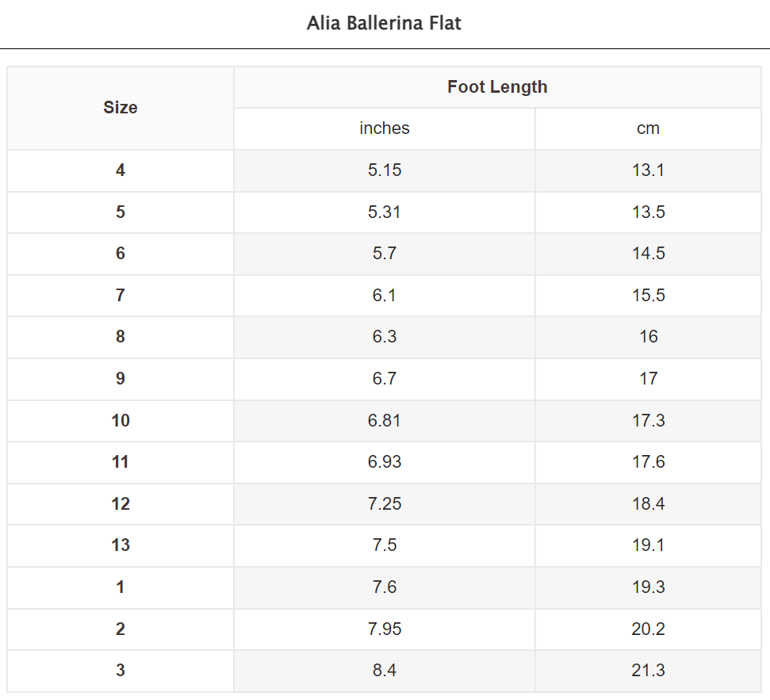Click size 6 row label
770x700 pixels.
click(121, 254)
